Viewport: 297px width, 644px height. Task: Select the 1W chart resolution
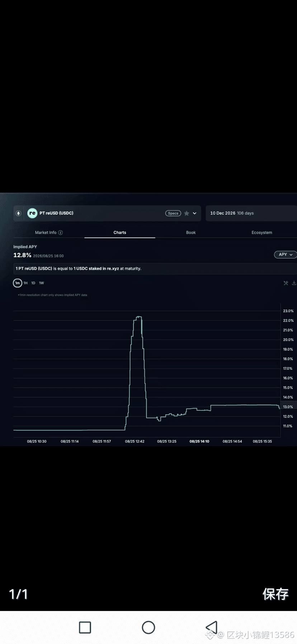(x=42, y=283)
